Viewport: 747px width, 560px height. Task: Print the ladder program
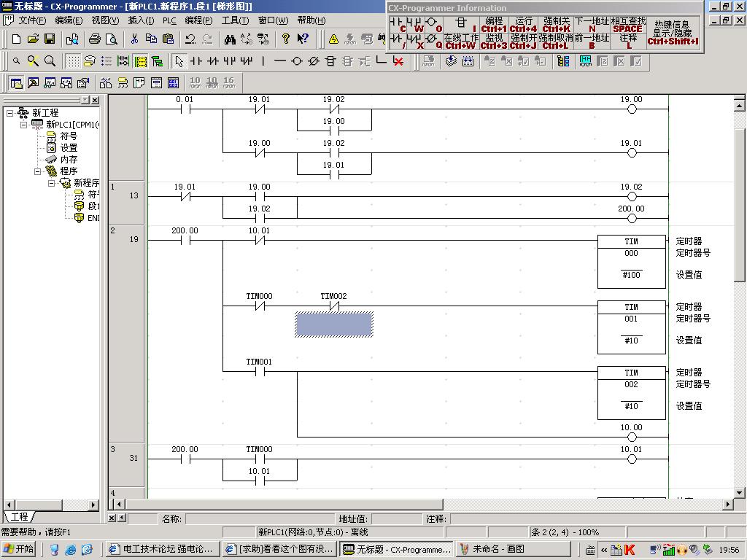95,39
